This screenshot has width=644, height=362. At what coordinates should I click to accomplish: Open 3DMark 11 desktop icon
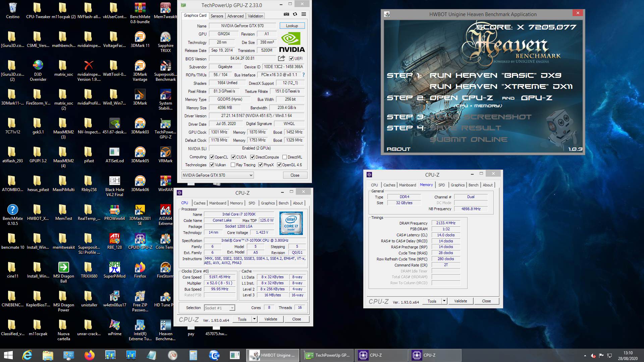[140, 40]
